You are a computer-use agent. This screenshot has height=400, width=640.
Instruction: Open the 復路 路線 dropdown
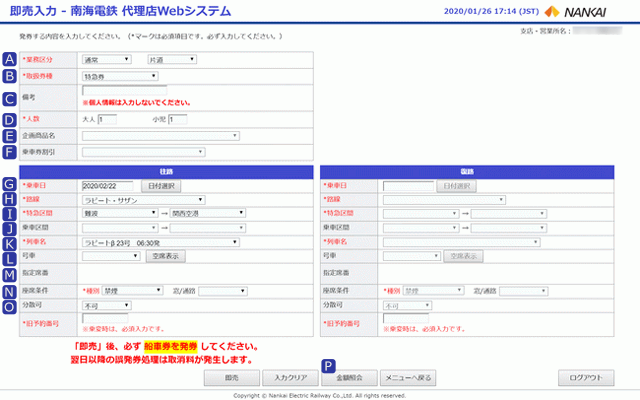click(444, 200)
